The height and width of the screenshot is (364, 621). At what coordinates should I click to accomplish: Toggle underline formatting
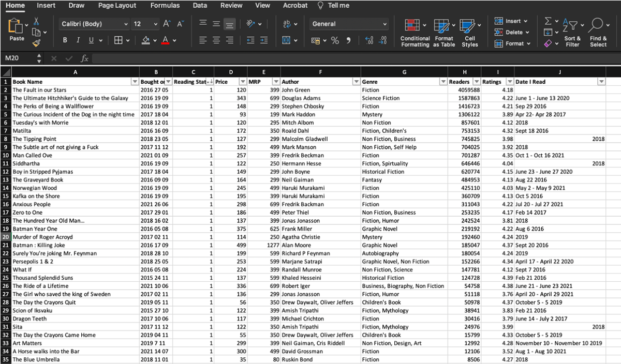91,40
